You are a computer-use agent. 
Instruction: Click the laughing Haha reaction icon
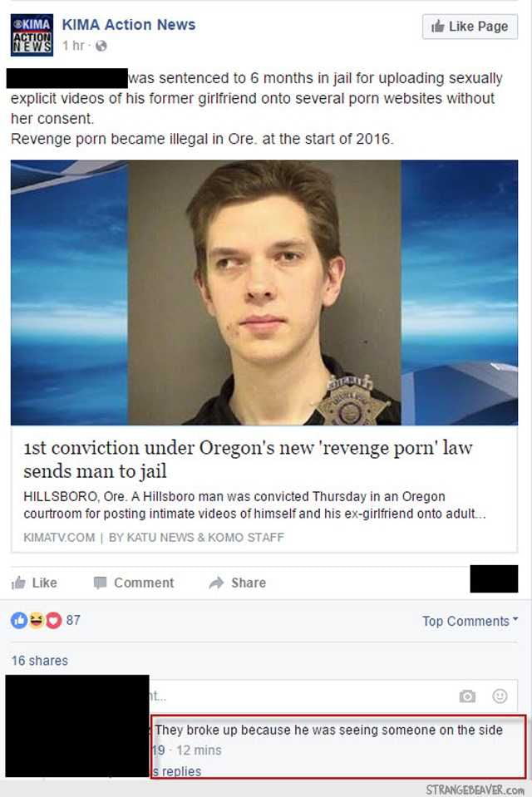[x=36, y=620]
